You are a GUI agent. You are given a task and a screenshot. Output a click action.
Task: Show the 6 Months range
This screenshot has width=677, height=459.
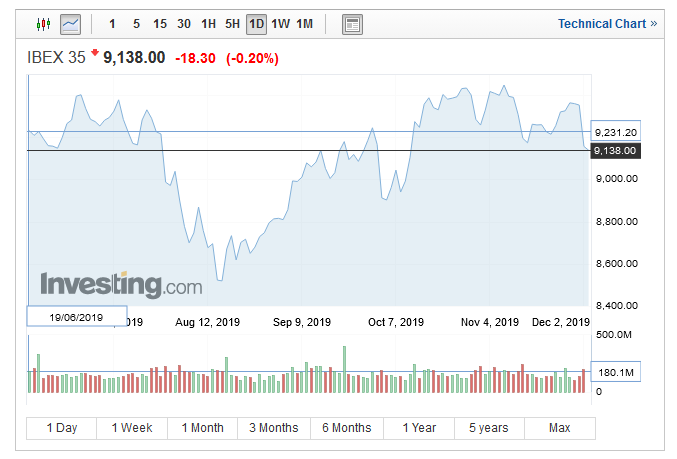point(347,428)
